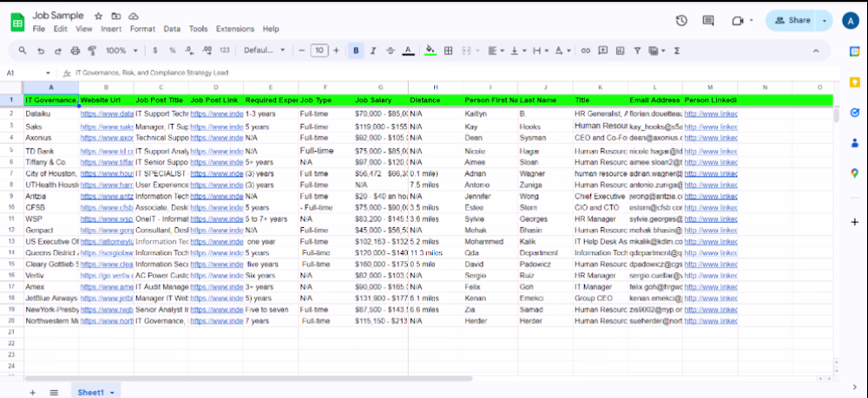This screenshot has width=868, height=398.
Task: Print the spreadsheet
Action: click(x=76, y=50)
